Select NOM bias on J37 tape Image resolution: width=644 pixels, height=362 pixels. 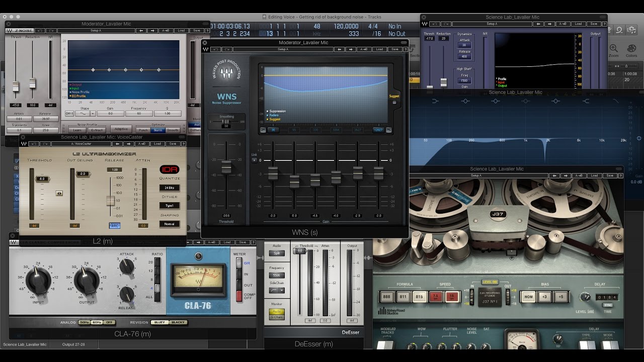528,296
